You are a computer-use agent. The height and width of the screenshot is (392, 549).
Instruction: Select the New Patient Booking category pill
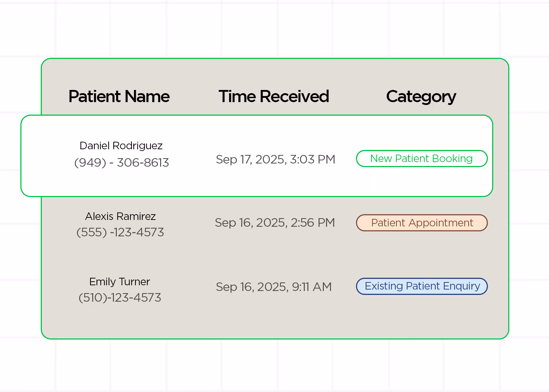tap(422, 159)
